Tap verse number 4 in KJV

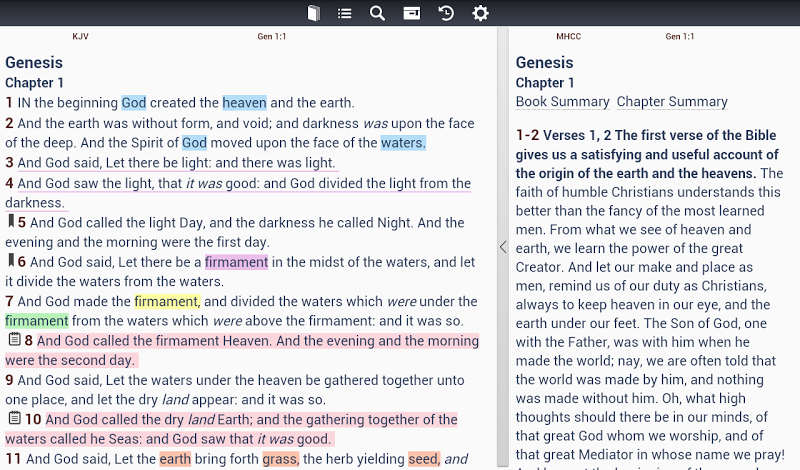[9, 183]
